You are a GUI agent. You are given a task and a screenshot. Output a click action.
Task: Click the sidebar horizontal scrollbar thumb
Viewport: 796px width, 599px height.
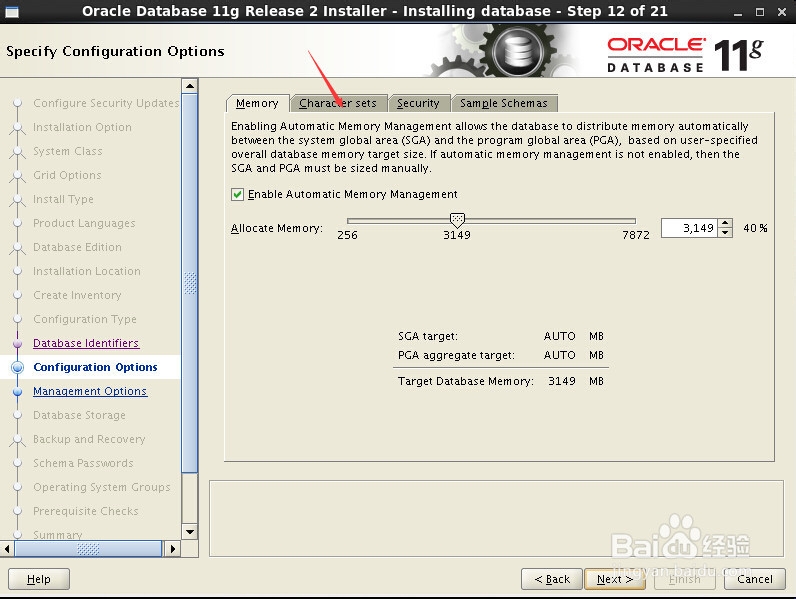point(88,549)
